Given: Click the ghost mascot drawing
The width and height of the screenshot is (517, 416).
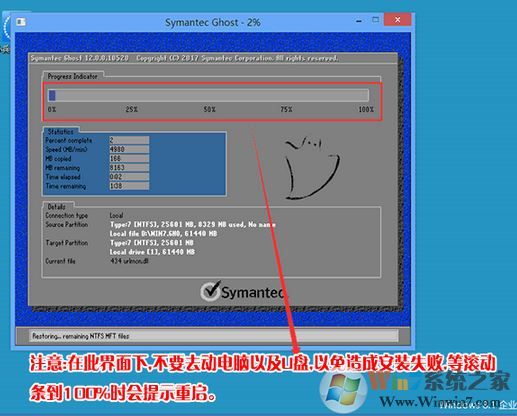Looking at the screenshot, I should [x=312, y=168].
